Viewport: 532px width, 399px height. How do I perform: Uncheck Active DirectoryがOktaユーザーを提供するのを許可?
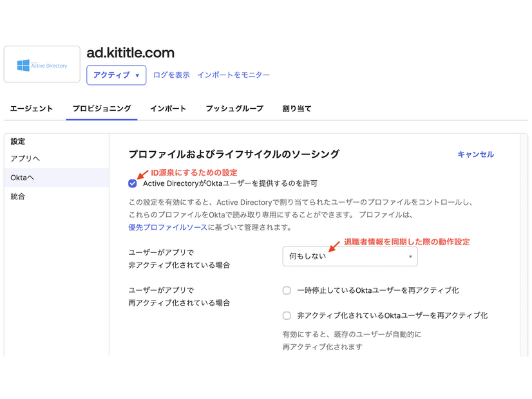133,183
